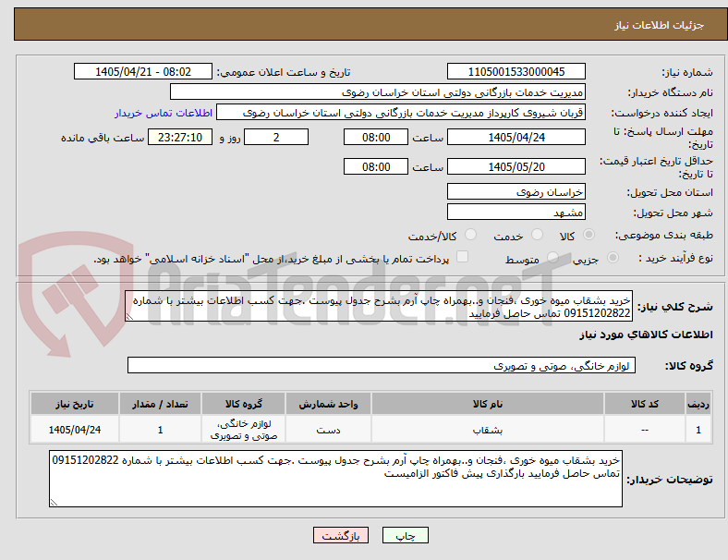Image resolution: width=728 pixels, height=560 pixels.
Task: Click the request creator name field
Action: [401, 113]
